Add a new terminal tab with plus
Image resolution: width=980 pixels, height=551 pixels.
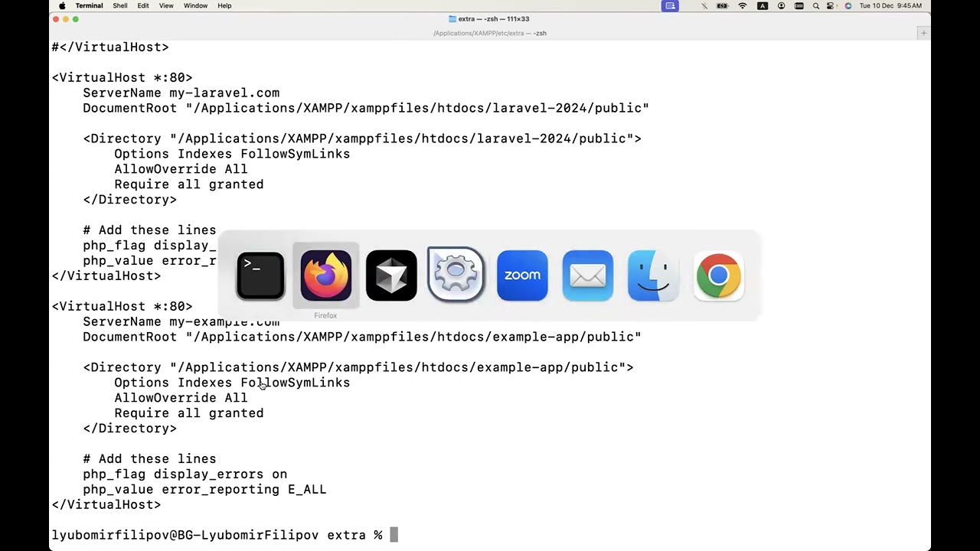[x=923, y=33]
